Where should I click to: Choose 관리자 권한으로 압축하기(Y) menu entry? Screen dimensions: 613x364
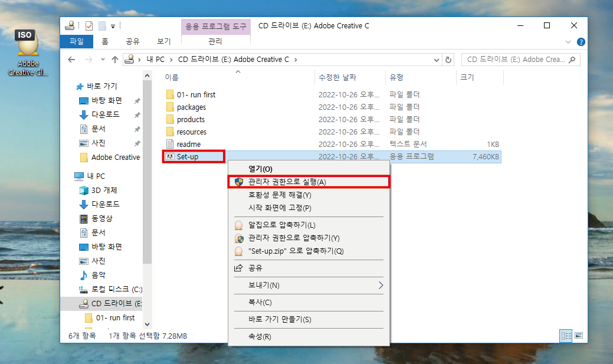click(x=309, y=238)
